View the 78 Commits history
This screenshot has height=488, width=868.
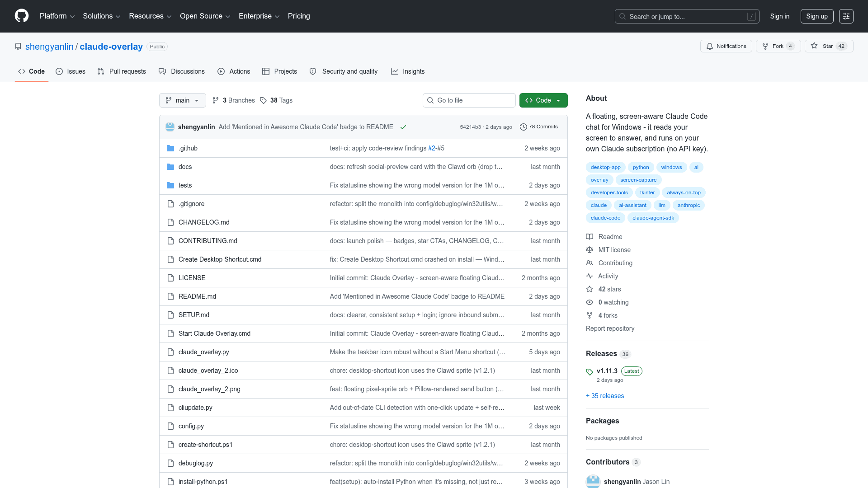tap(539, 127)
